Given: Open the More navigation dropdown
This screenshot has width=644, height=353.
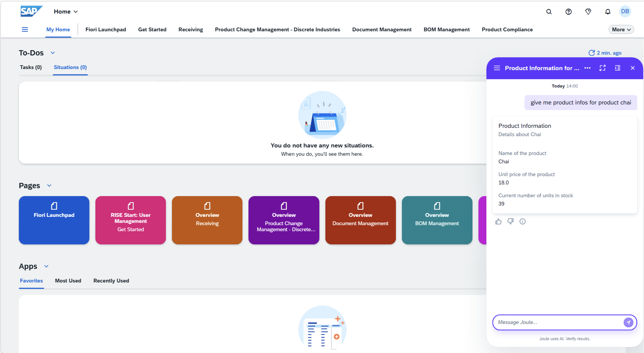Looking at the screenshot, I should [x=621, y=29].
